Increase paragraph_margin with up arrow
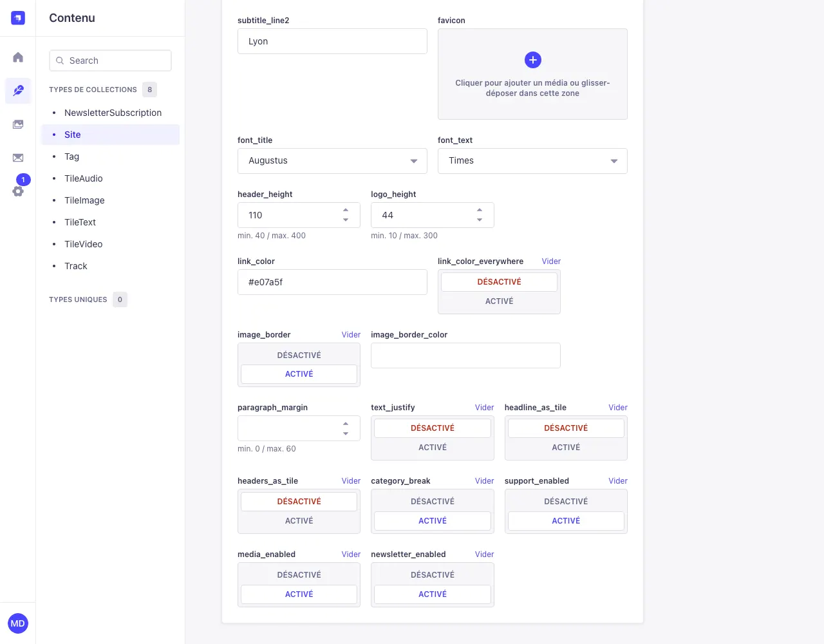824x644 pixels. point(346,424)
